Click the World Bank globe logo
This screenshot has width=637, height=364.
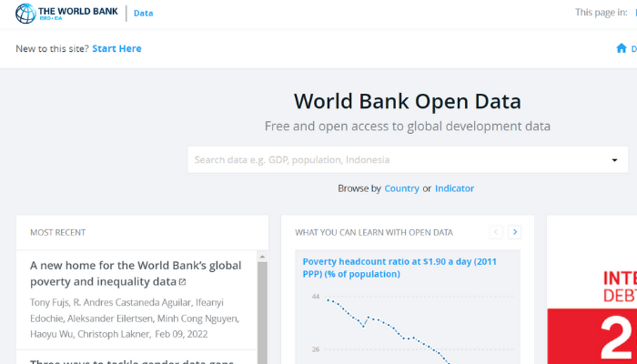pos(25,14)
